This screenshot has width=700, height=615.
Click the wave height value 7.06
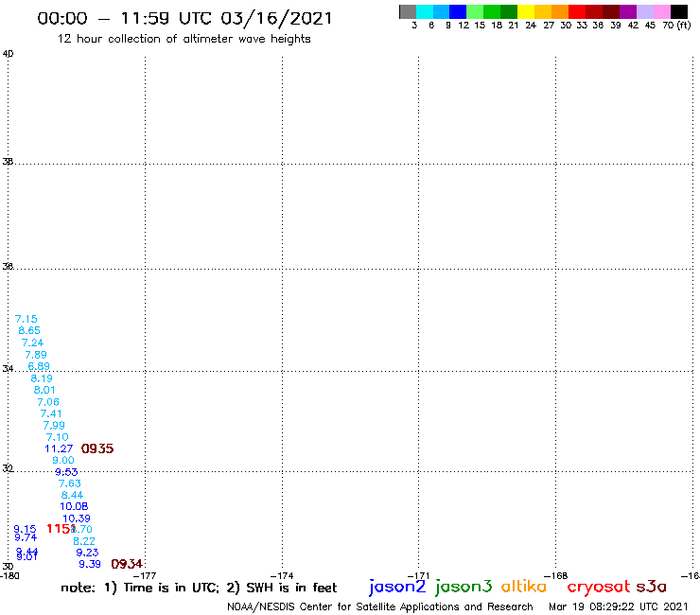click(x=48, y=402)
